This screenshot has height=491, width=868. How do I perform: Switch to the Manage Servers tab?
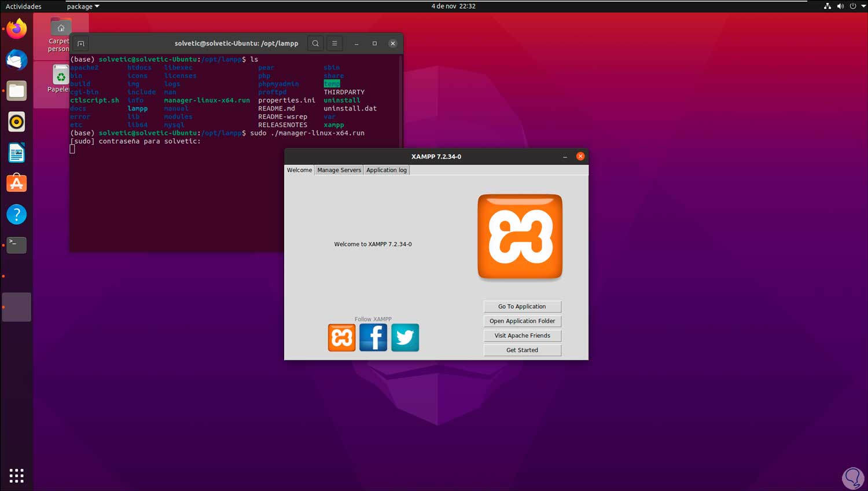[x=339, y=170]
